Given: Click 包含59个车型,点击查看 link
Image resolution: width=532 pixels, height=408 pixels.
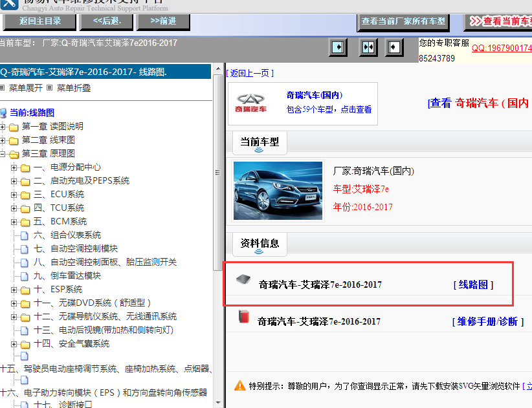Looking at the screenshot, I should pos(329,109).
